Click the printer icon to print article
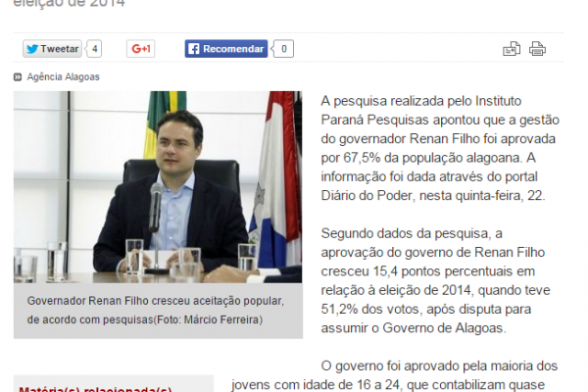588x392 pixels. pyautogui.click(x=537, y=49)
